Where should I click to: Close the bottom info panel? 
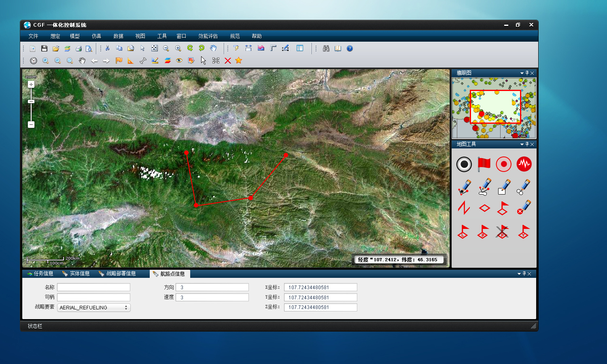pos(529,274)
